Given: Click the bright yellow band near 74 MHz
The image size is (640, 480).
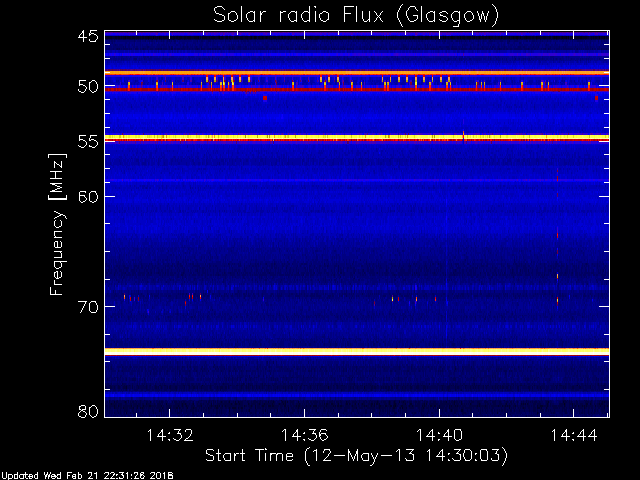Looking at the screenshot, I should point(357,351).
